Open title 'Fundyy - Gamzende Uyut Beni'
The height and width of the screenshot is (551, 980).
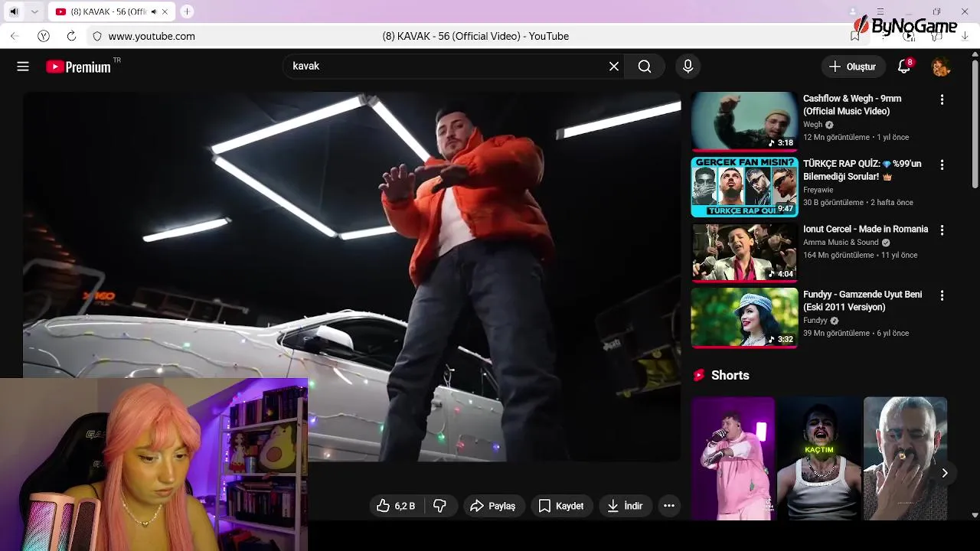862,301
